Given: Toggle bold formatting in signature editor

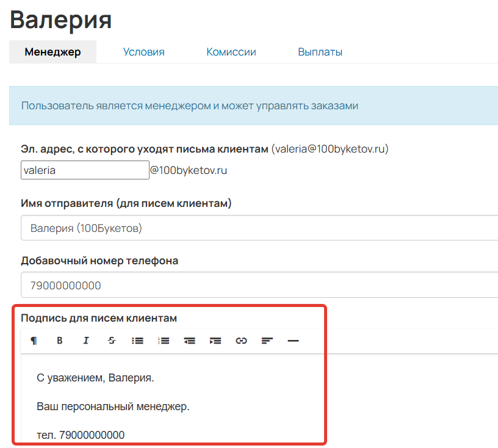Looking at the screenshot, I should click(59, 341).
